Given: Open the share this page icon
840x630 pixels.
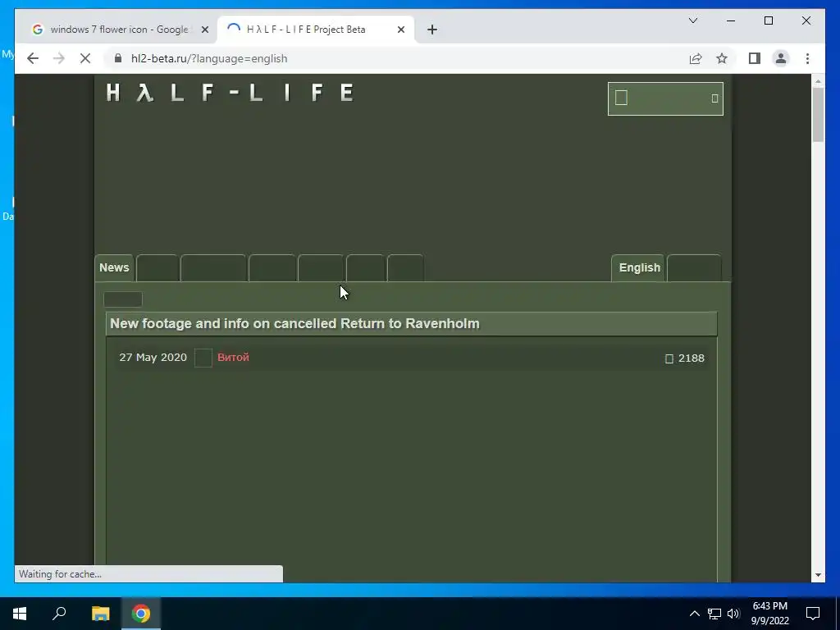Looking at the screenshot, I should [696, 58].
